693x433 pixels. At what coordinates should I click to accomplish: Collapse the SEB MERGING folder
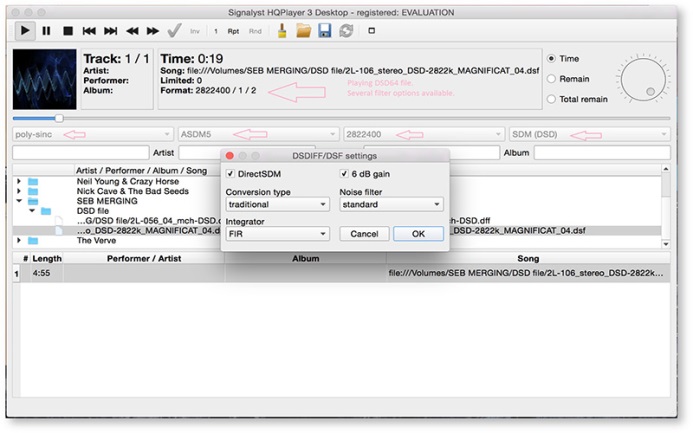(x=19, y=201)
